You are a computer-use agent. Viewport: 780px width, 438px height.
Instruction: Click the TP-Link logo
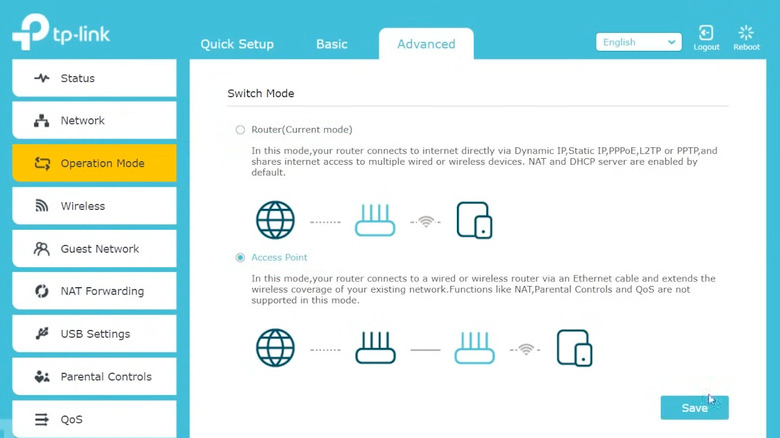coord(61,32)
